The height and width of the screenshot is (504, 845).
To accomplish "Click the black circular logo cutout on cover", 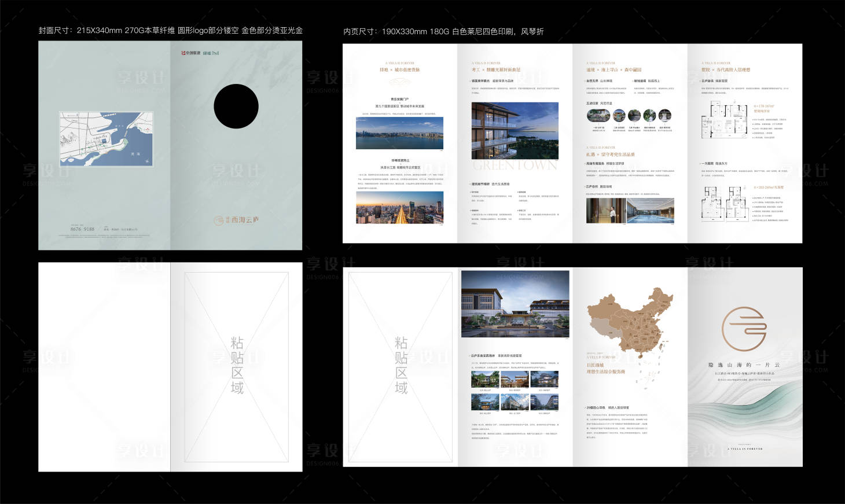I will click(x=236, y=106).
